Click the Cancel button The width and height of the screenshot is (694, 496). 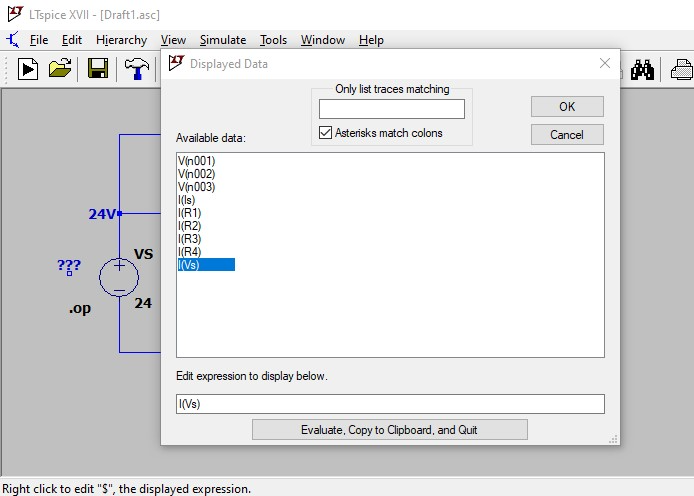[x=567, y=135]
